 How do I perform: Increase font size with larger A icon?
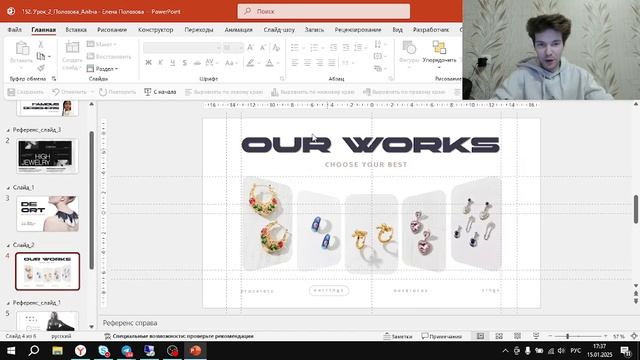(x=250, y=48)
